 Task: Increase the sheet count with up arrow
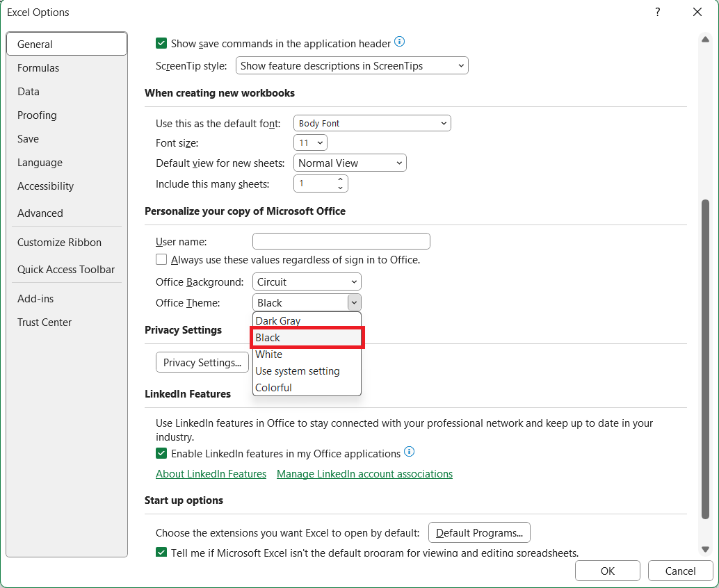(340, 179)
